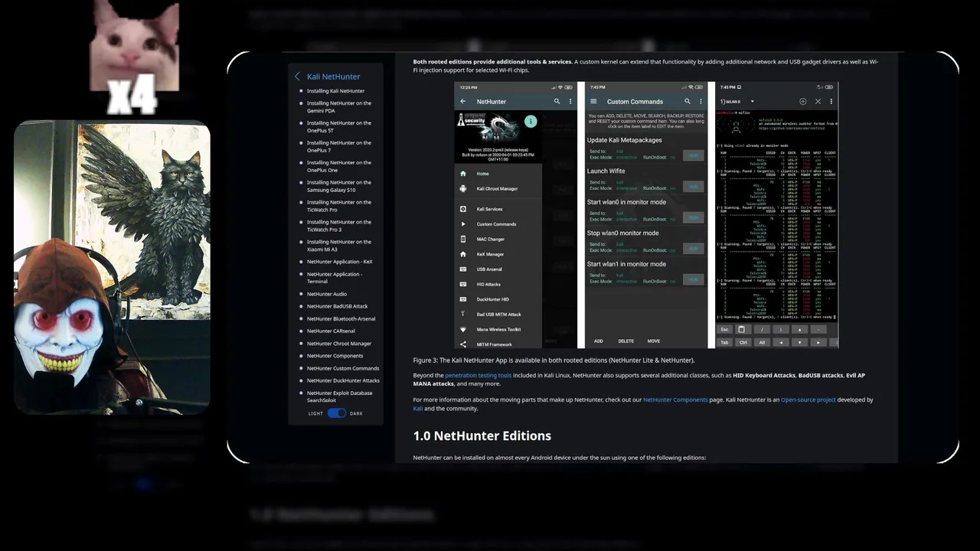Open overflow menu in Custom Commands header
The image size is (980, 551).
pos(699,101)
